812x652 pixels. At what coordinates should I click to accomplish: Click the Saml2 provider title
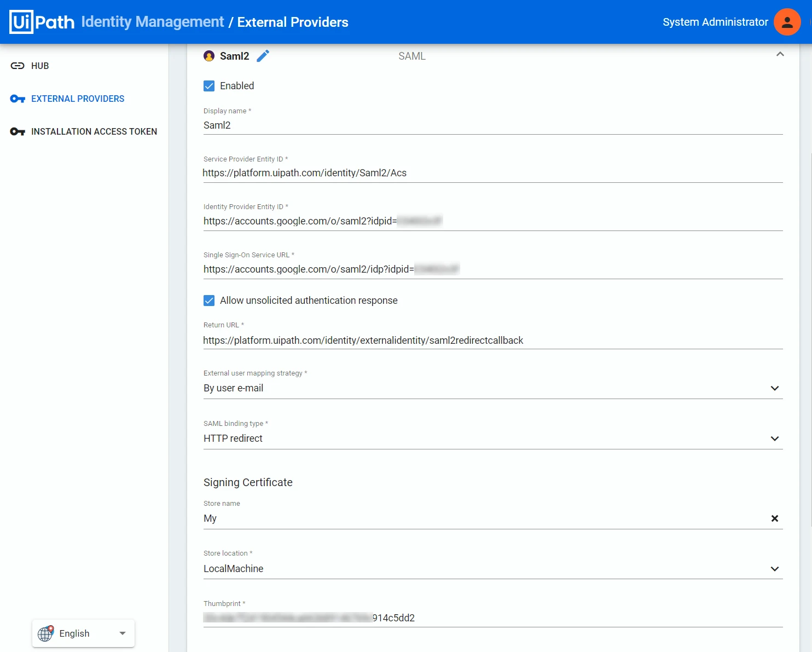point(234,56)
